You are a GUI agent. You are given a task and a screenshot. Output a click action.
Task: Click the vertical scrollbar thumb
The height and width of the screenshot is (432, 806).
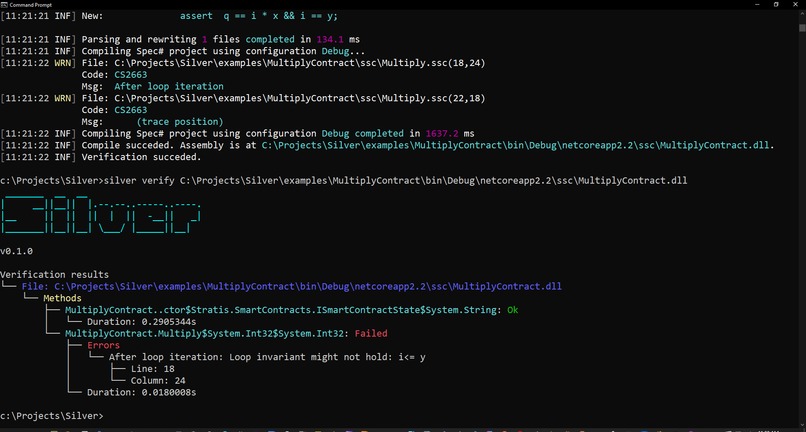(802, 27)
